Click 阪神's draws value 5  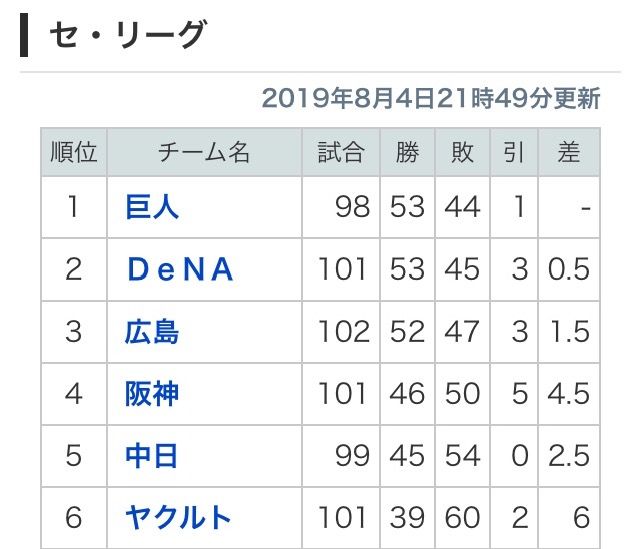[518, 393]
